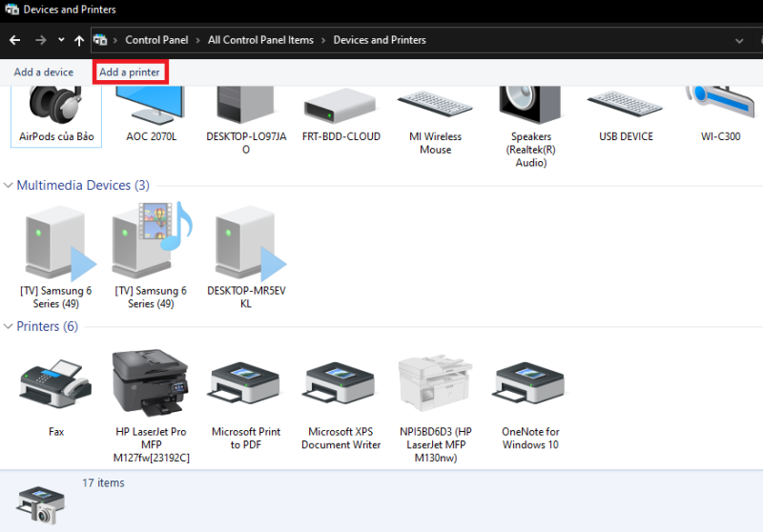Go to Control Panel breadcrumb

tap(156, 40)
